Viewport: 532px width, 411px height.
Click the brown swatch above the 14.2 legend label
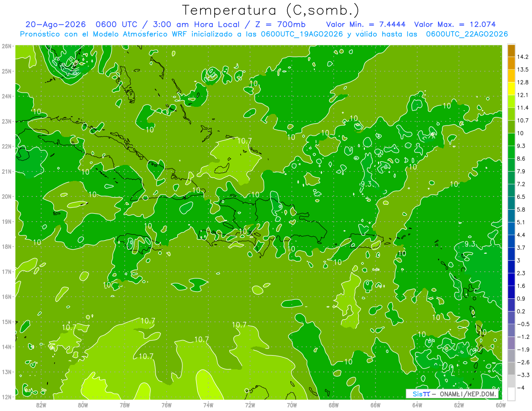pos(511,51)
